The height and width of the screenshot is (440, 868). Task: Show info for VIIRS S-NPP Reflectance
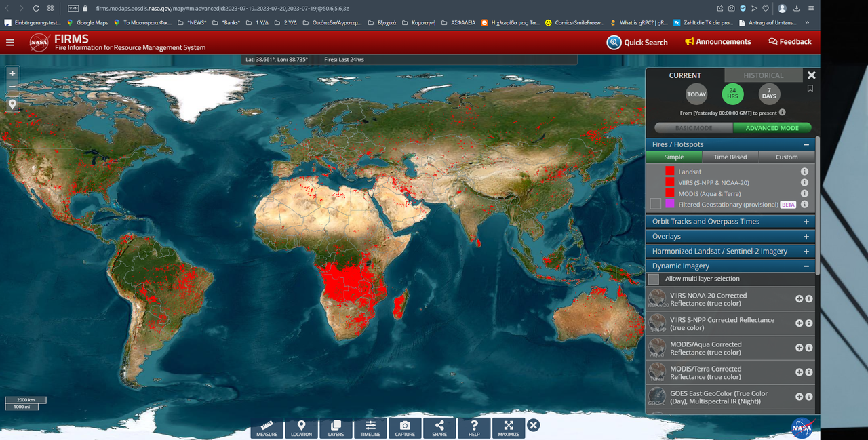[x=809, y=323]
